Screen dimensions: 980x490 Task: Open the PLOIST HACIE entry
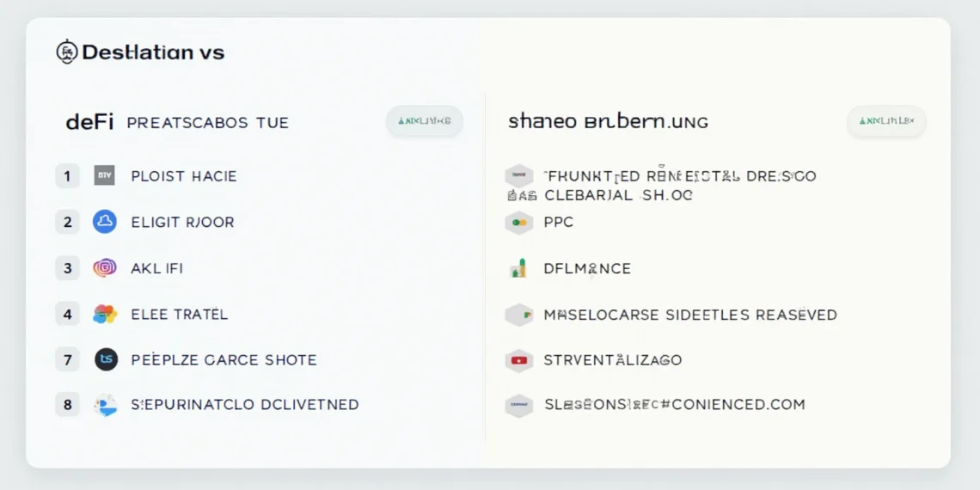coord(183,176)
